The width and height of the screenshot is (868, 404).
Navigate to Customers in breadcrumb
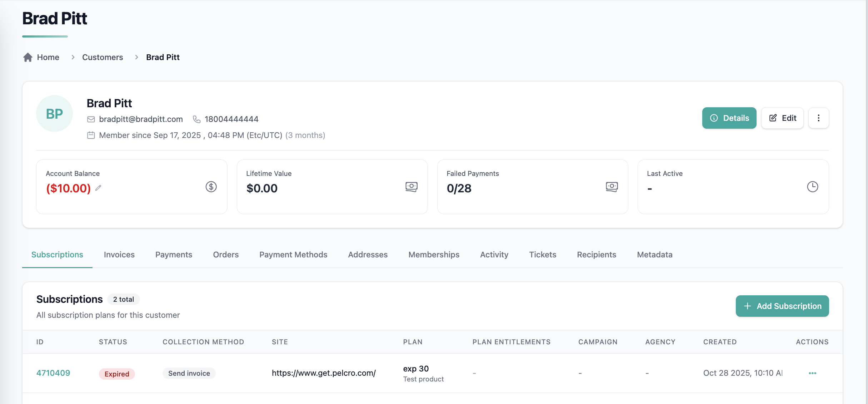103,57
